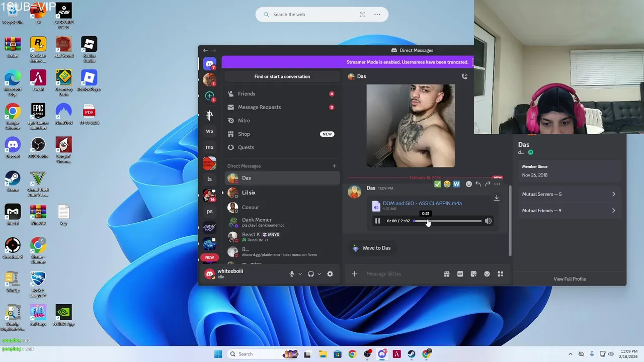Click Wave to Das button
The image size is (644, 362).
[371, 248]
